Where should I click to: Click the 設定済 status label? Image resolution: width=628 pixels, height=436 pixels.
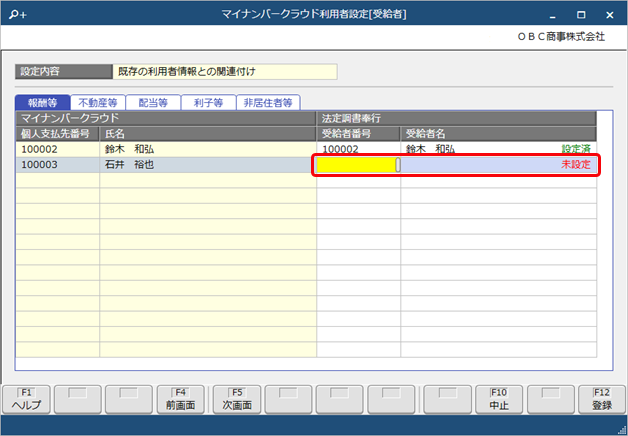[x=576, y=149]
